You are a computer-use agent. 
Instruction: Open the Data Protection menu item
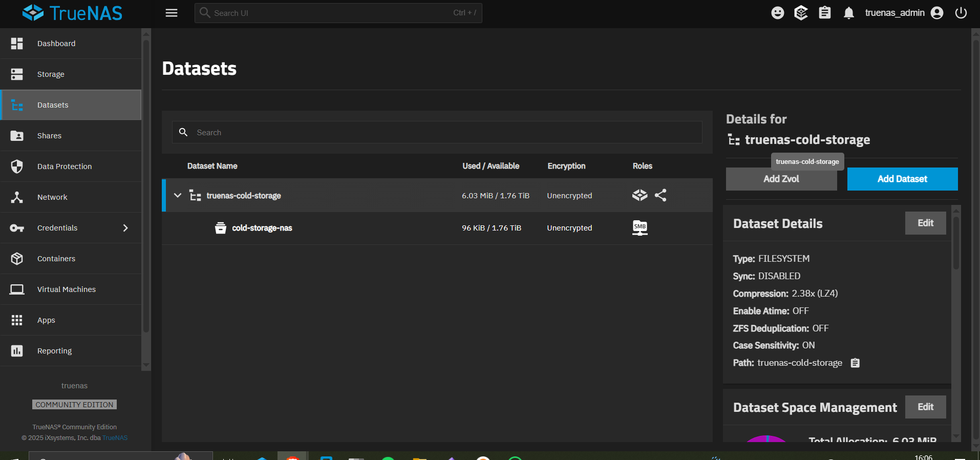click(x=71, y=166)
